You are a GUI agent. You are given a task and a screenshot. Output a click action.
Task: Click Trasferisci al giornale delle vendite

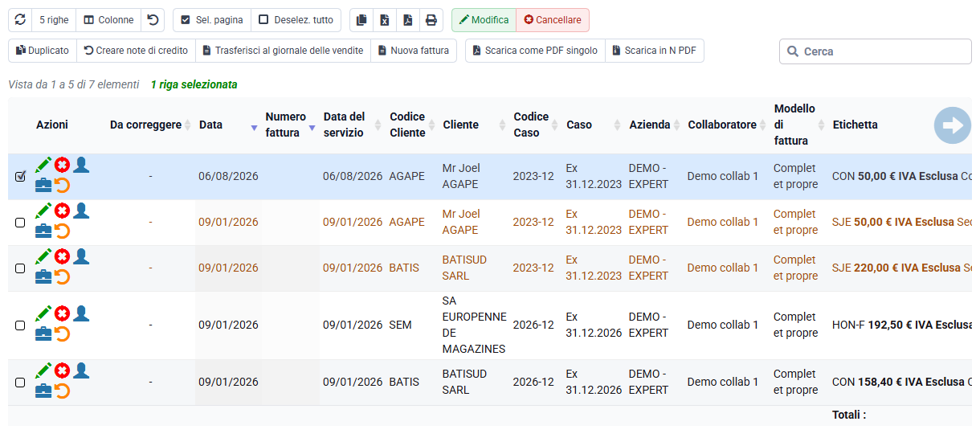point(283,51)
